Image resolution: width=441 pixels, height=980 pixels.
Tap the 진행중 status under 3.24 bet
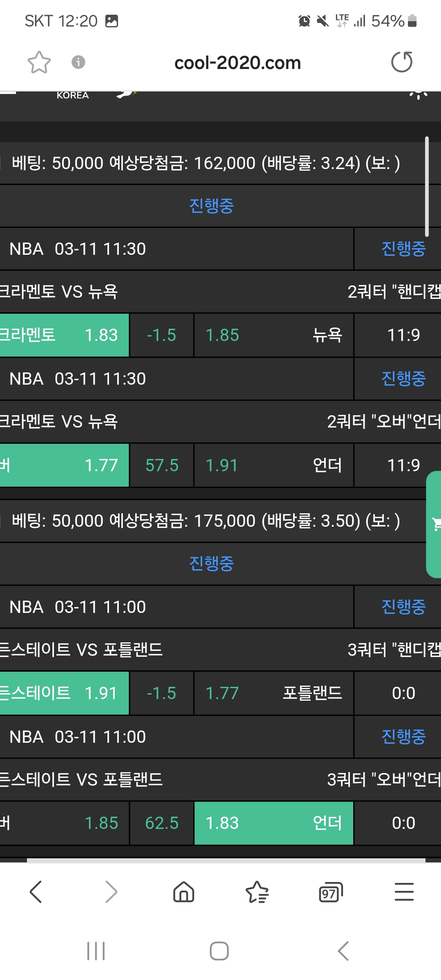[x=211, y=206]
